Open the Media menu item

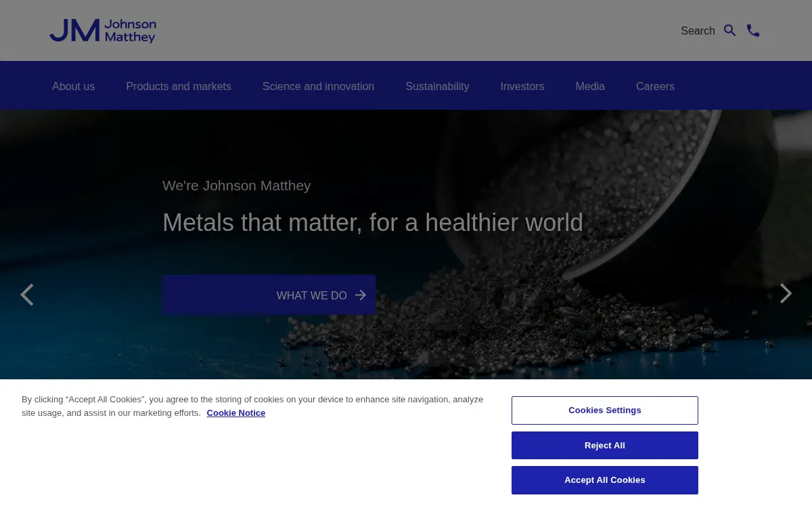pos(590,86)
